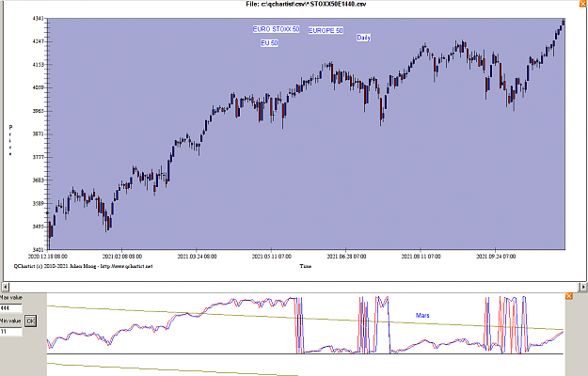Screen dimensions: 588x376
Task: Click the 4153 price axis value
Action: [39, 65]
